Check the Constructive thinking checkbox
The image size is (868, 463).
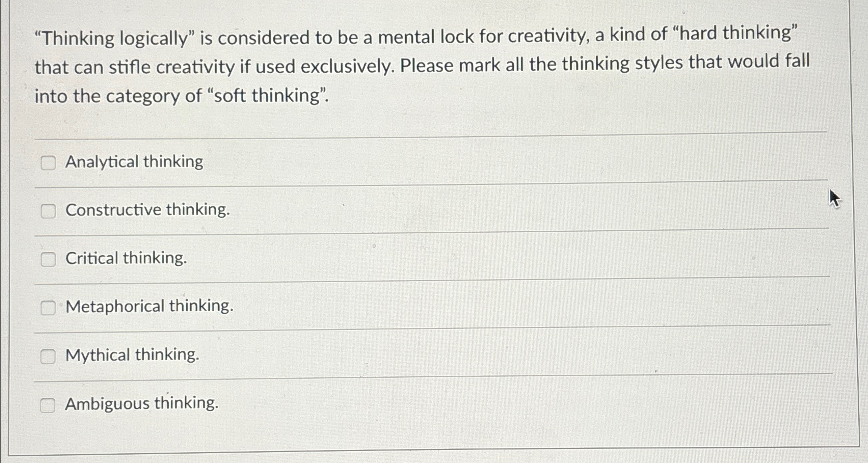point(49,211)
